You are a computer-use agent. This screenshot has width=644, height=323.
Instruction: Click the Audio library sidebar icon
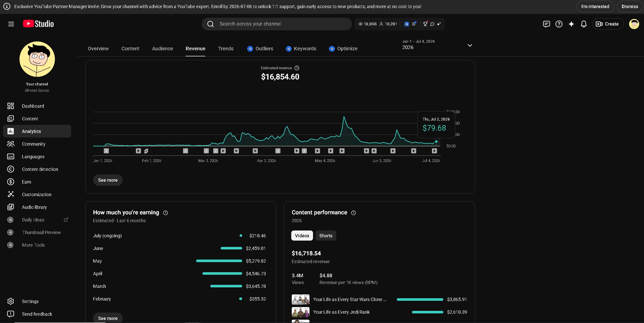(x=11, y=207)
